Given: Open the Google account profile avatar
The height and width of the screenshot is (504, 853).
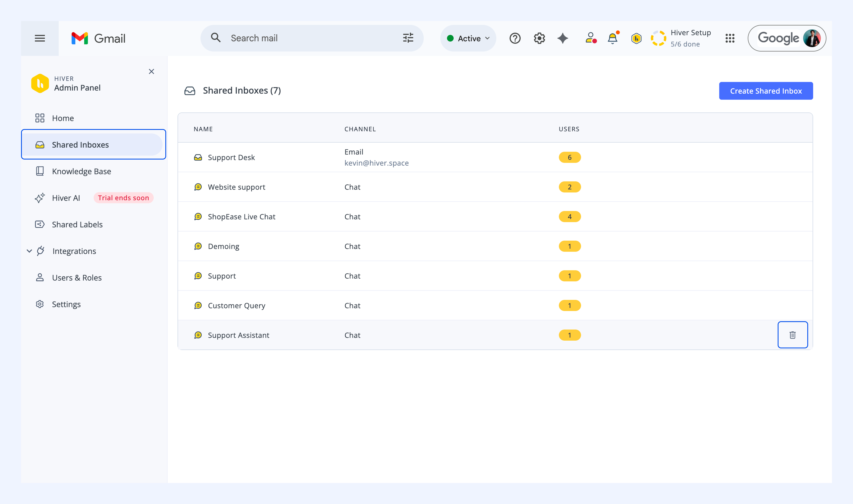Looking at the screenshot, I should click(811, 38).
